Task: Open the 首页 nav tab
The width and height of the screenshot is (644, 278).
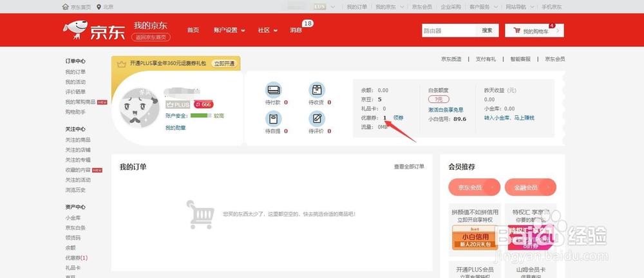Action: tap(193, 30)
